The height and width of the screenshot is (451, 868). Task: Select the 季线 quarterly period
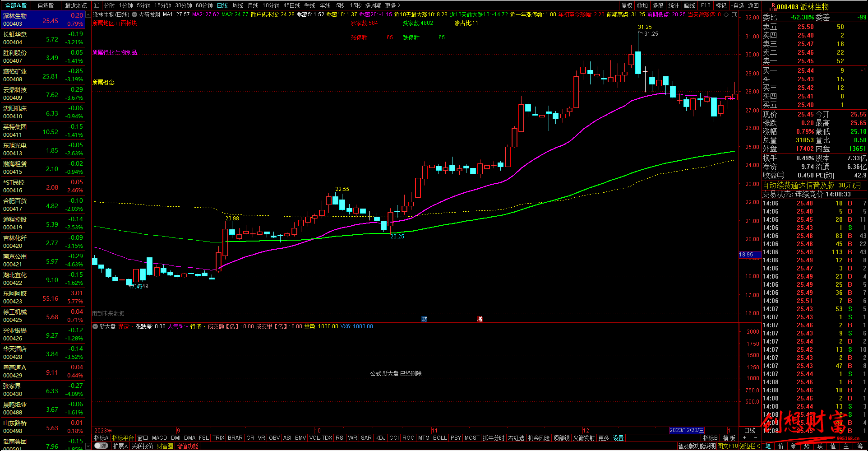[x=310, y=5]
